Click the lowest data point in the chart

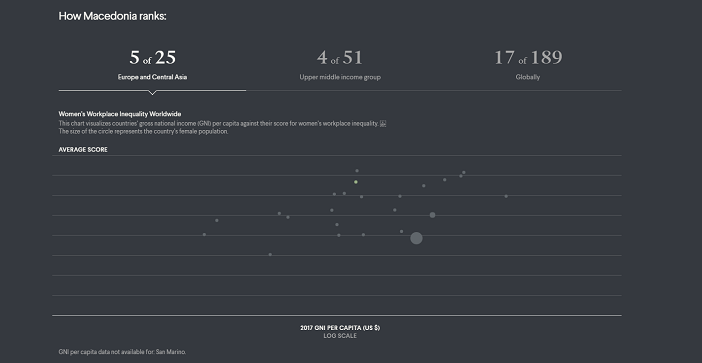(x=270, y=254)
